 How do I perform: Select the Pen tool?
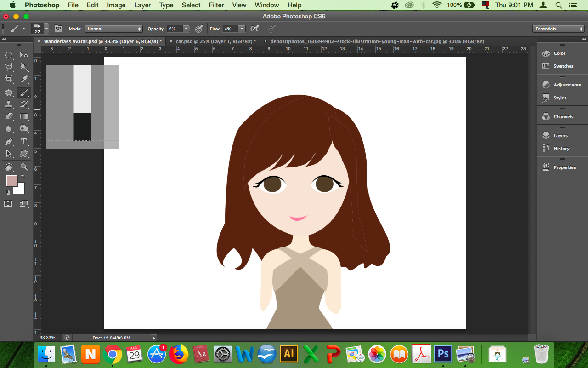tap(9, 142)
